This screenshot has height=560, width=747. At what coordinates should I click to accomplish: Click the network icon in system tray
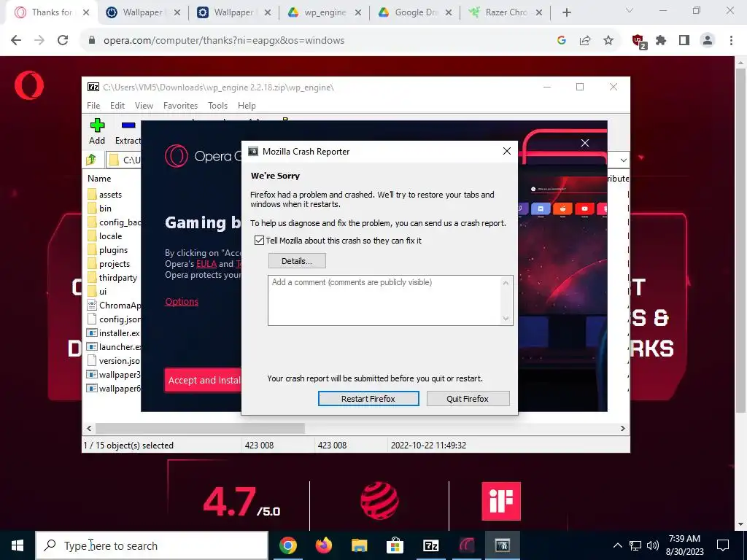pyautogui.click(x=635, y=545)
